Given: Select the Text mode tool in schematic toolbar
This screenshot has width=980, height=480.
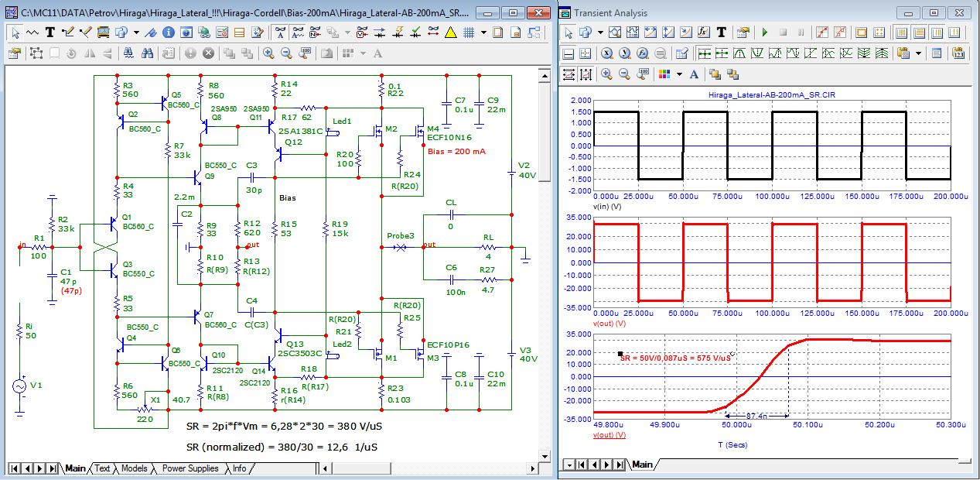Looking at the screenshot, I should click(x=50, y=33).
